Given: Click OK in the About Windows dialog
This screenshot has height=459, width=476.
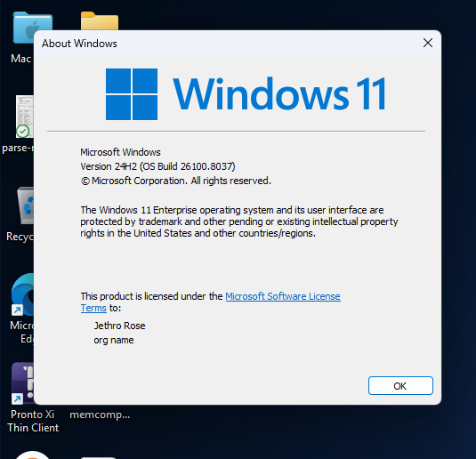Looking at the screenshot, I should tap(400, 385).
